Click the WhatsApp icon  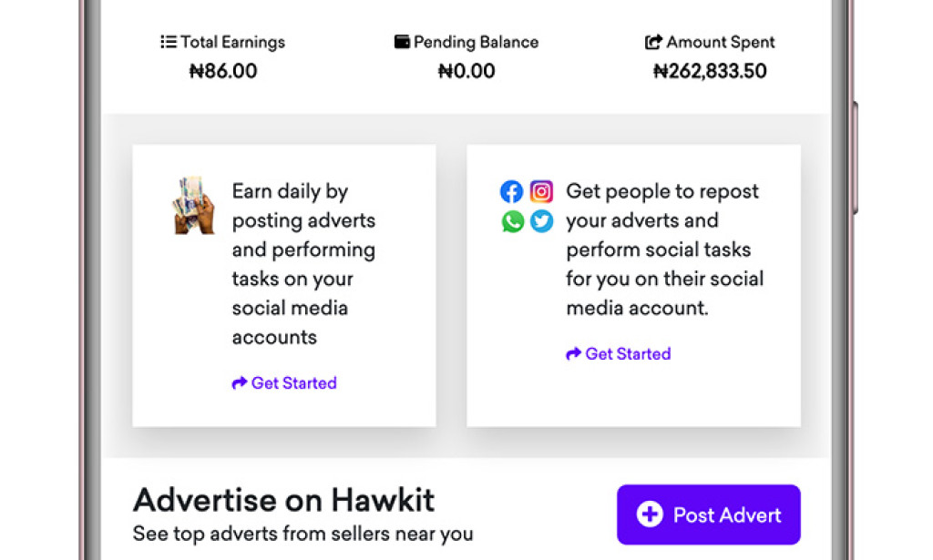point(512,220)
